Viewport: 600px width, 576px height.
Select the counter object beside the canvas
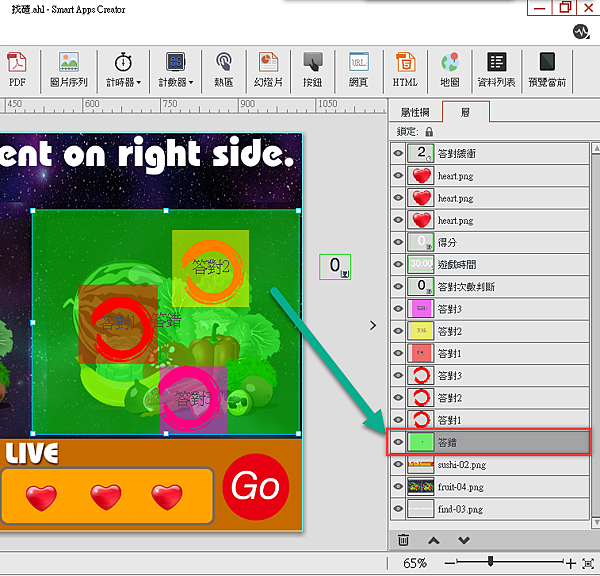pos(335,267)
